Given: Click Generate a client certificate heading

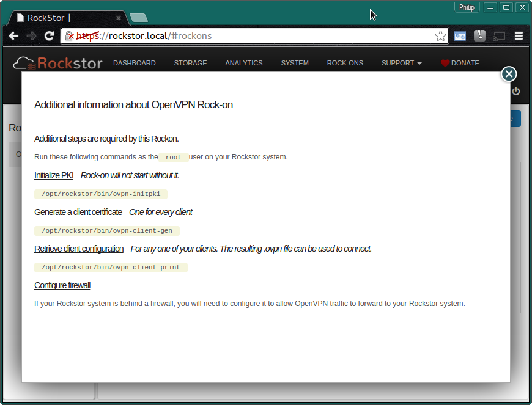Looking at the screenshot, I should pos(78,212).
